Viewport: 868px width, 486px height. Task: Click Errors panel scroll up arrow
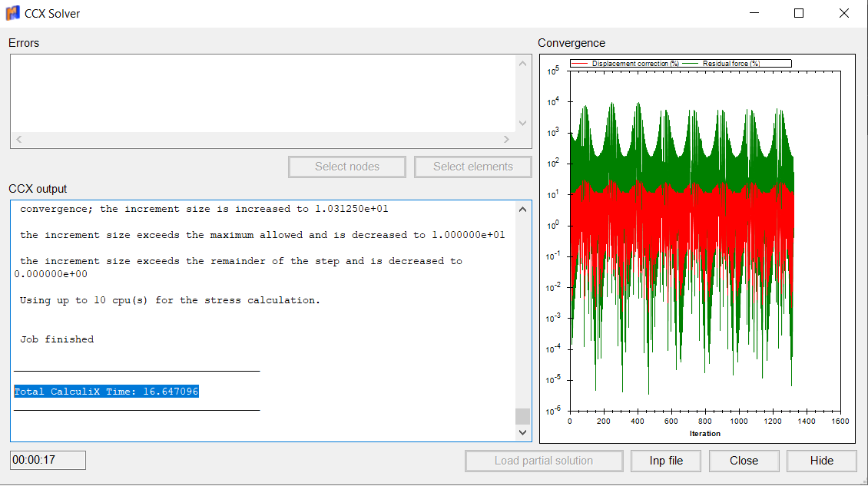click(x=522, y=64)
